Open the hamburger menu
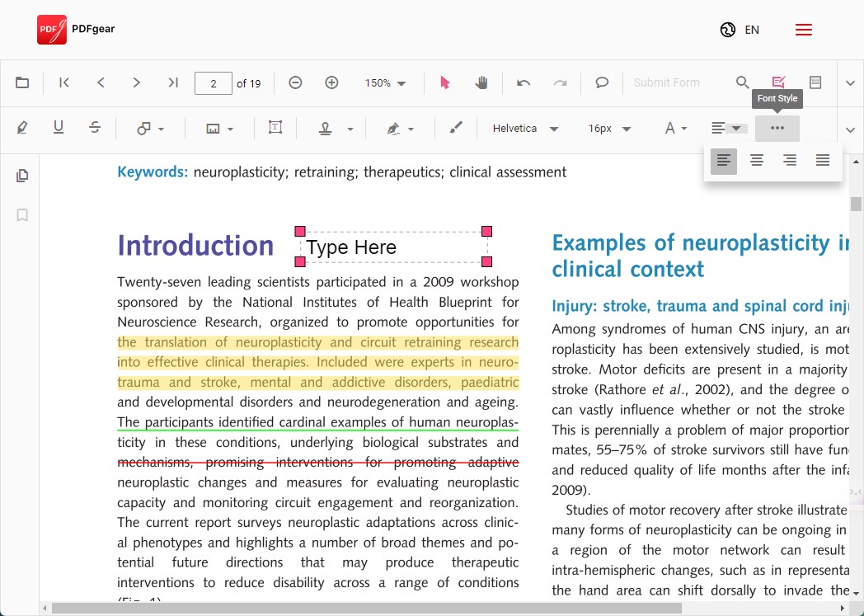This screenshot has width=864, height=616. point(803,29)
